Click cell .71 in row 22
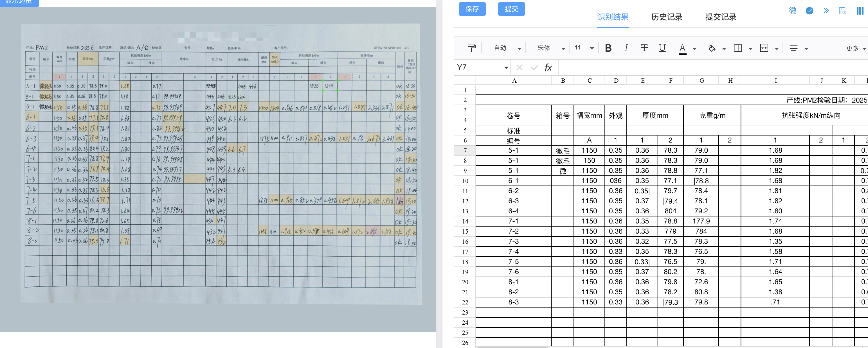Viewport: 868px width, 348px height. click(775, 302)
